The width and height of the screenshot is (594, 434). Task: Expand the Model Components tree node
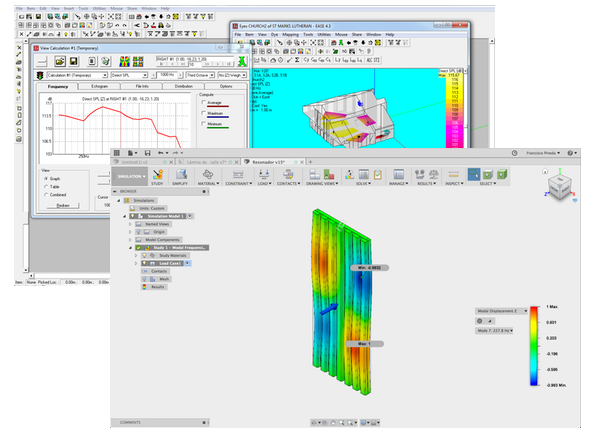coord(130,240)
